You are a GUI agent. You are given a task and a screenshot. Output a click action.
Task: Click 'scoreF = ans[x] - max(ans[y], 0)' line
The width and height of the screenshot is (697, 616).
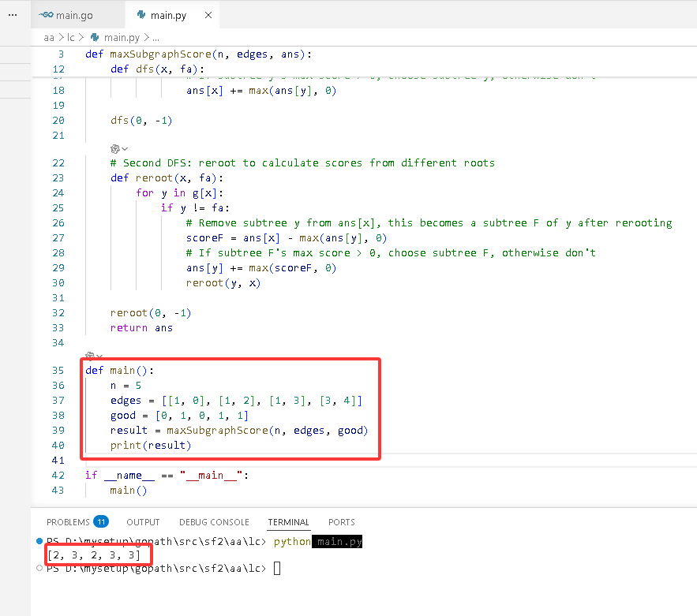tap(287, 238)
